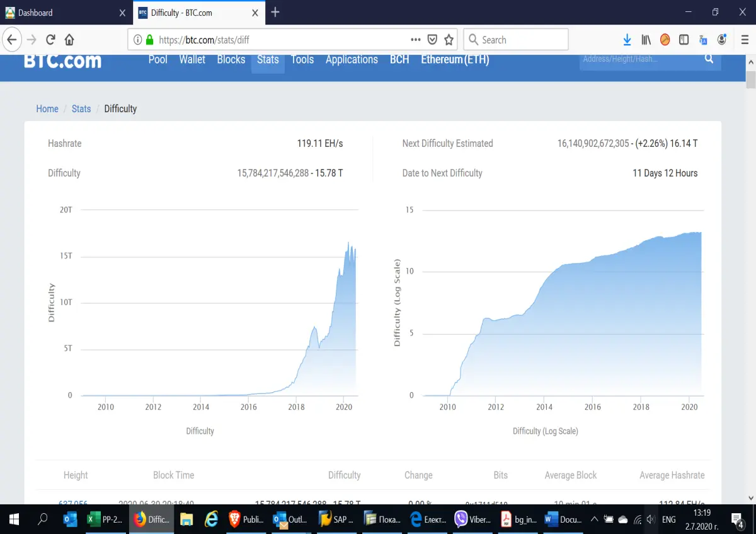
Task: Switch to Brave browser taskbar item
Action: (x=246, y=519)
